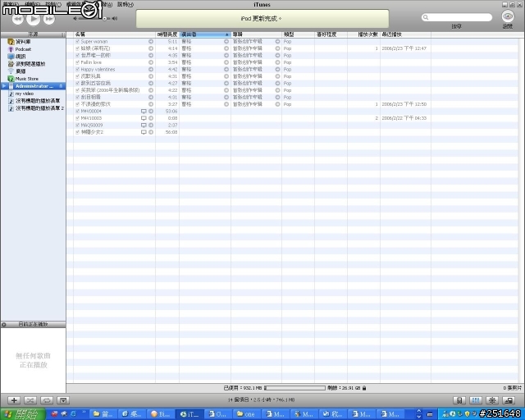Open the first 沒有標題的播放清單 playlist
Image resolution: width=525 pixels, height=420 pixels.
click(38, 100)
